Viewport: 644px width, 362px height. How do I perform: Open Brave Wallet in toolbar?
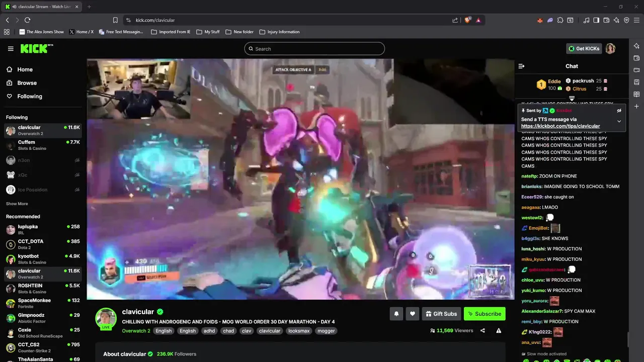pyautogui.click(x=606, y=20)
